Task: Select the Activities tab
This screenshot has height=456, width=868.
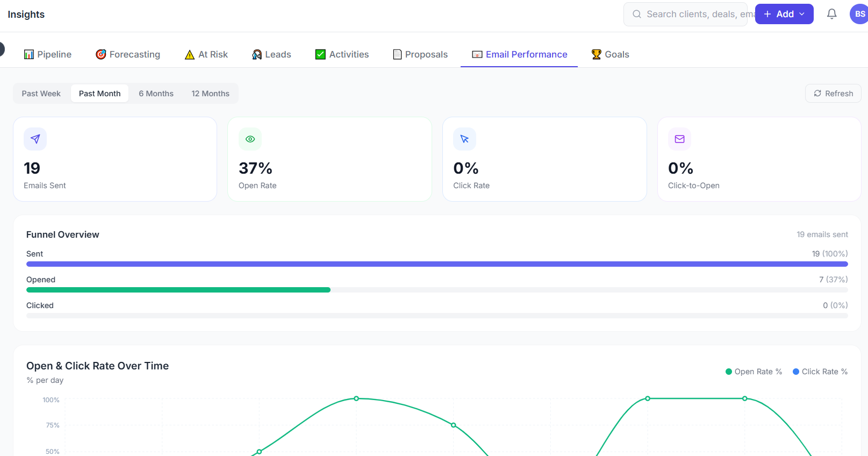Action: click(x=342, y=54)
